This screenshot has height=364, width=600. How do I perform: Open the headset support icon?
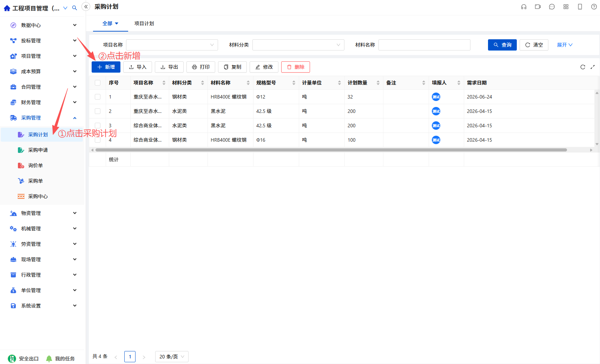(524, 7)
